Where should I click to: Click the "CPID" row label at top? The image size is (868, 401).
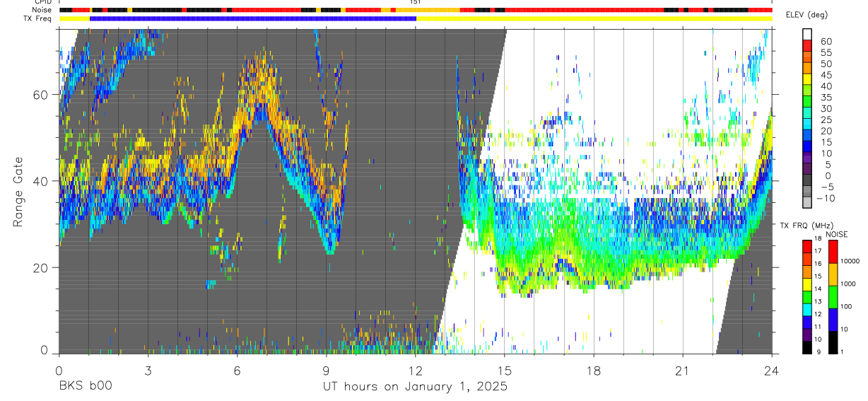point(42,2)
